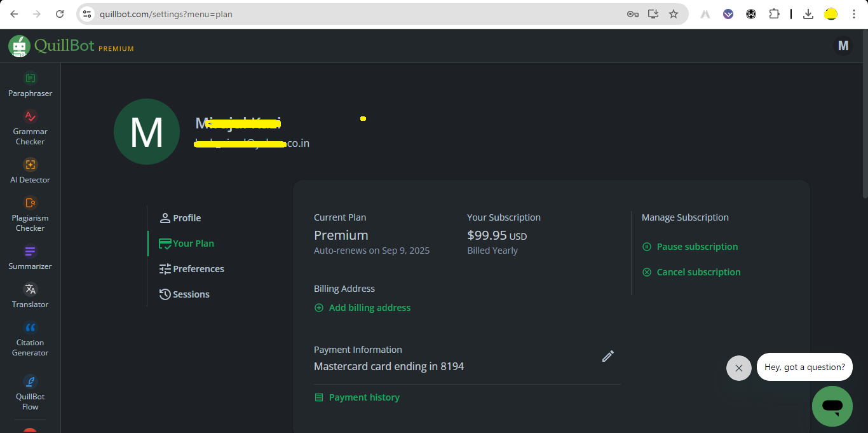Click the 'Payment Information' heading

click(x=358, y=350)
